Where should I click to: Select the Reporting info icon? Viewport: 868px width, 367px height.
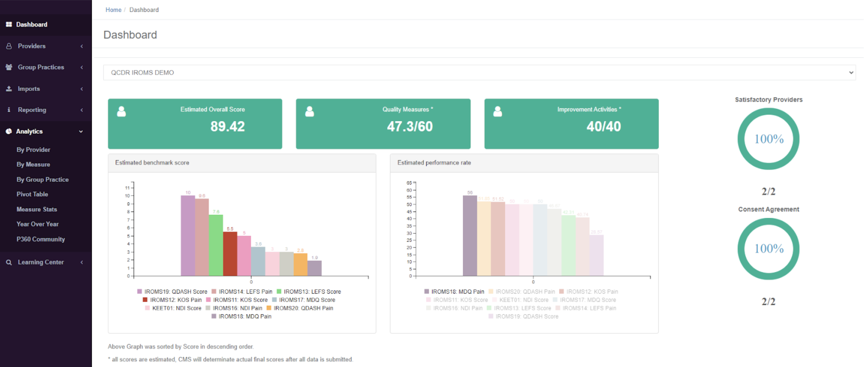coord(9,110)
